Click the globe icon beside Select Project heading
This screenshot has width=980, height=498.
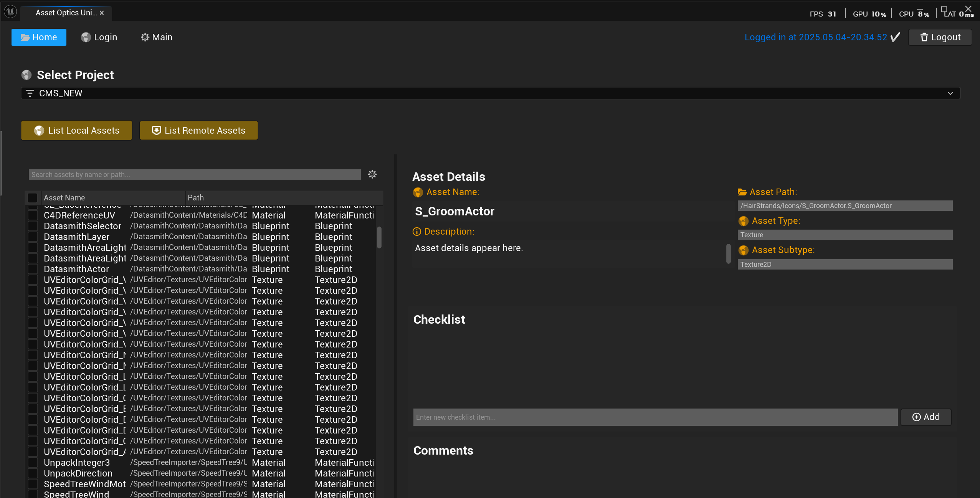(x=26, y=74)
